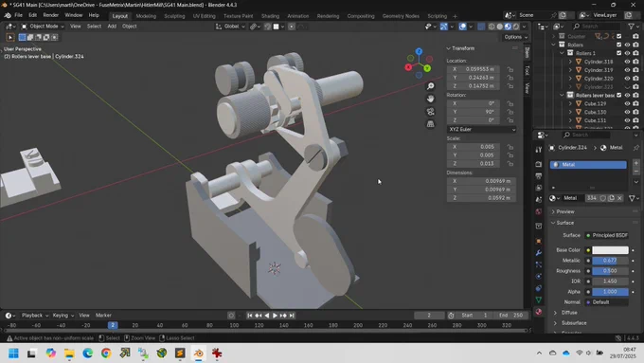Toggle the Rollers collection exclude checkbox
This screenshot has width=644, height=363.
619,45
